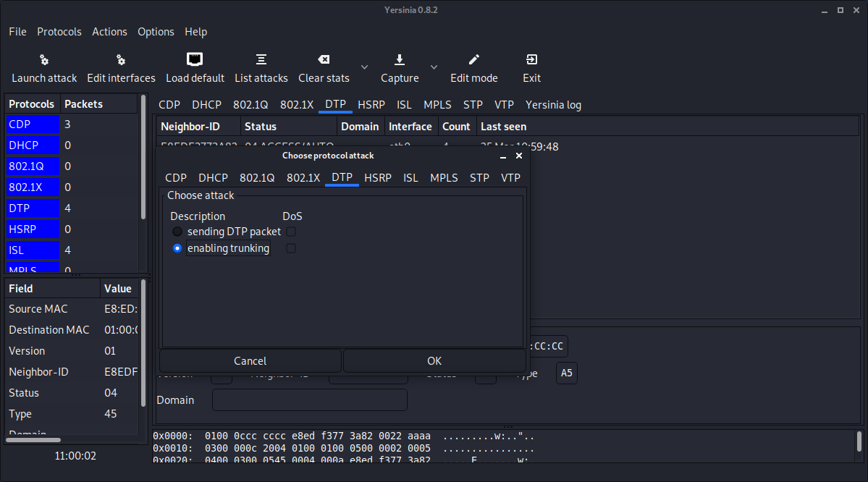Screen dimensions: 868x482
Task: Switch to ISL tab in attack dialog
Action: pos(410,177)
